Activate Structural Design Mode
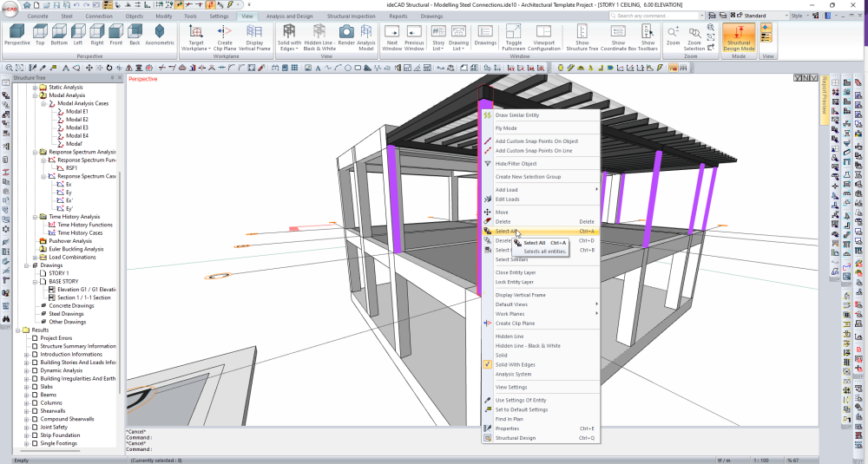This screenshot has height=464, width=868. (x=740, y=35)
